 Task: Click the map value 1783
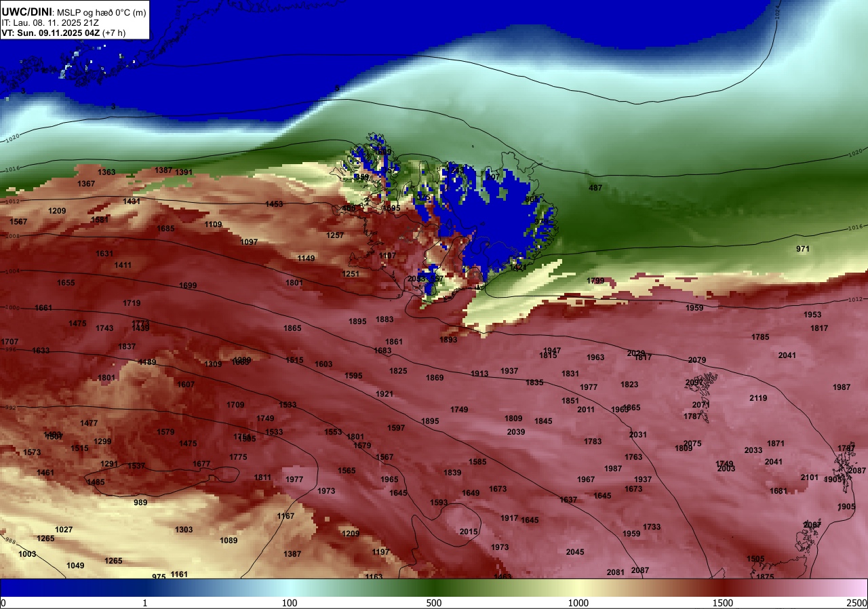[593, 441]
